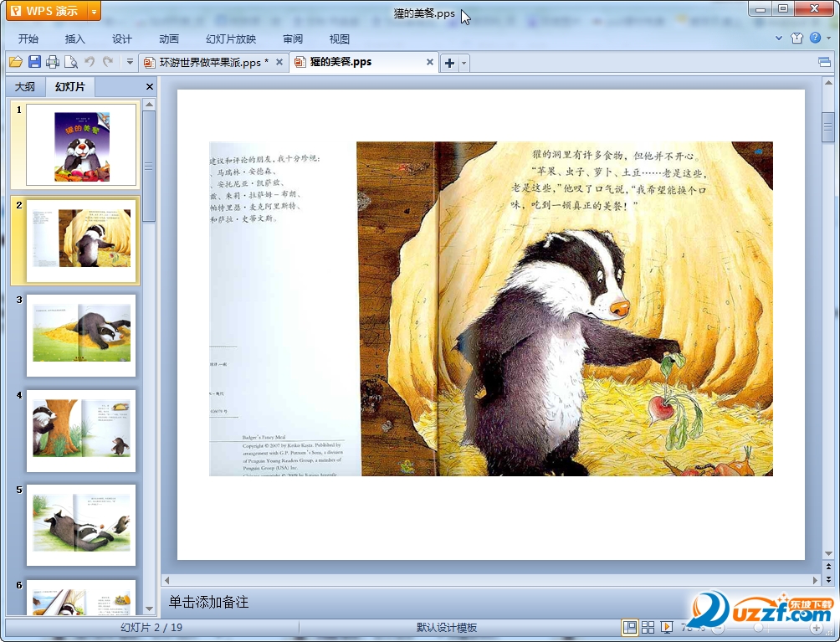This screenshot has width=840, height=642.
Task: Expand help dropdown arrow
Action: (829, 38)
